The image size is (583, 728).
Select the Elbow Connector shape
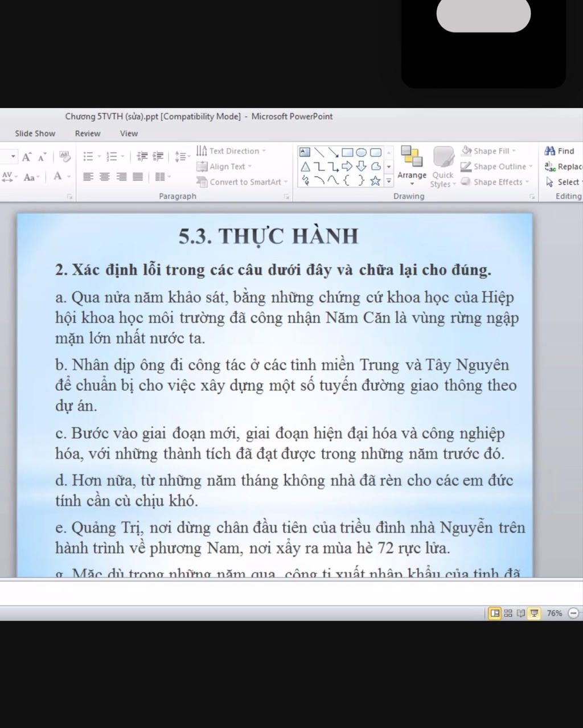coord(319,166)
